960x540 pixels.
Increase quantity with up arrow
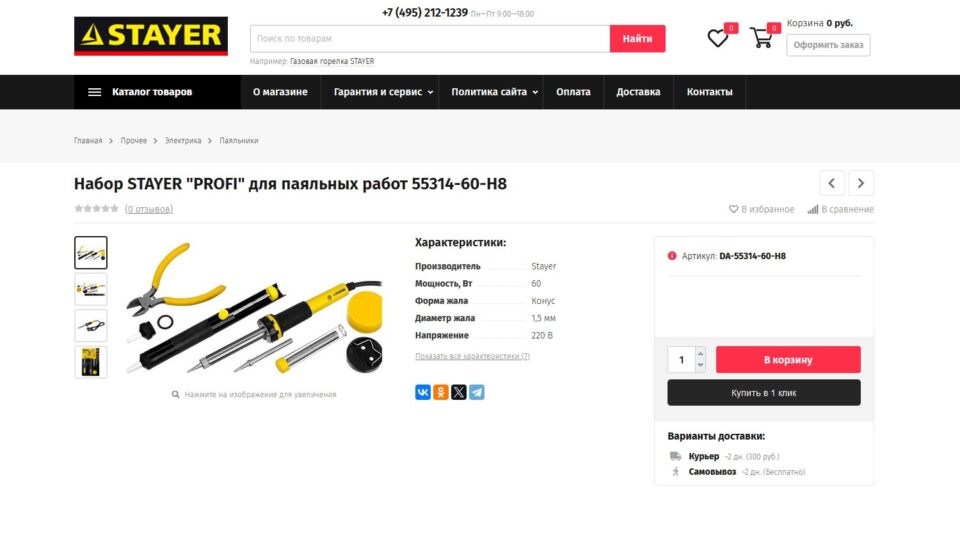pos(700,353)
